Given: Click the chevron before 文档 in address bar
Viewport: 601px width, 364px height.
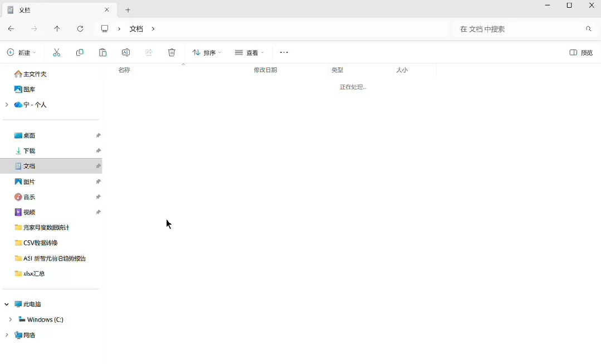Looking at the screenshot, I should tap(119, 29).
